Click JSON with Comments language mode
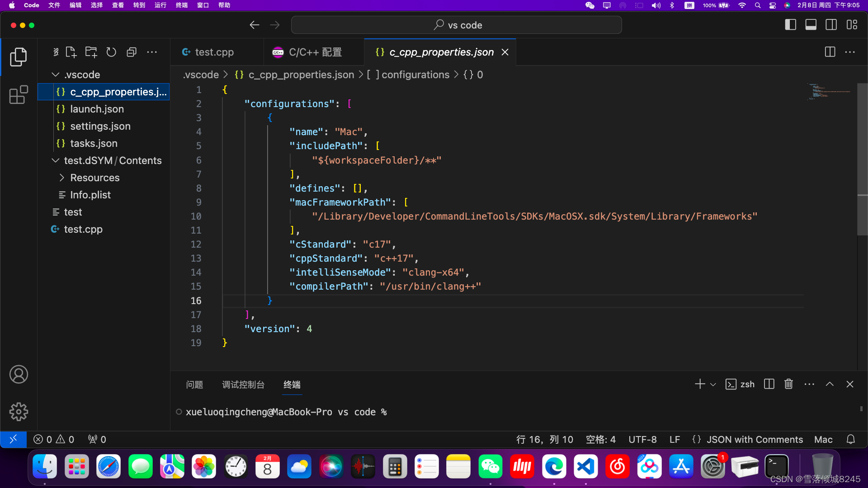Screen dimensions: 868x488 click(755, 440)
